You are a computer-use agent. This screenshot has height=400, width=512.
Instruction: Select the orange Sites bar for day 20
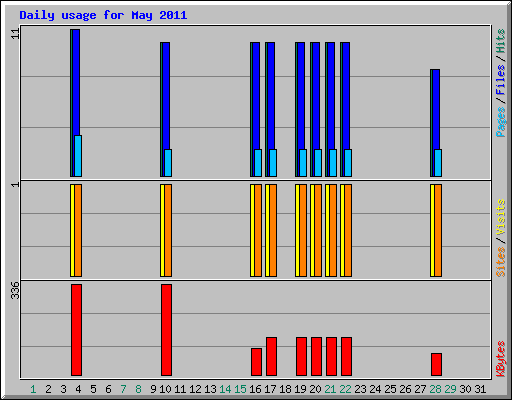point(318,230)
